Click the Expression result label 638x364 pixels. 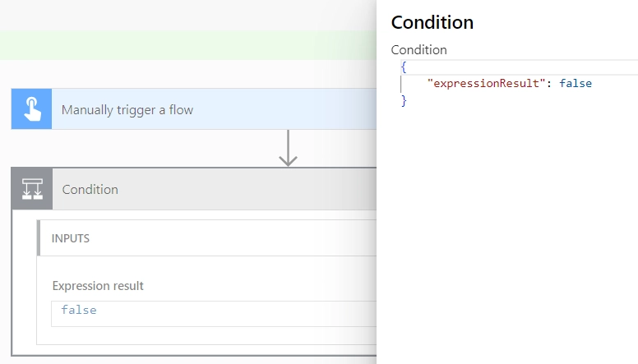(98, 286)
